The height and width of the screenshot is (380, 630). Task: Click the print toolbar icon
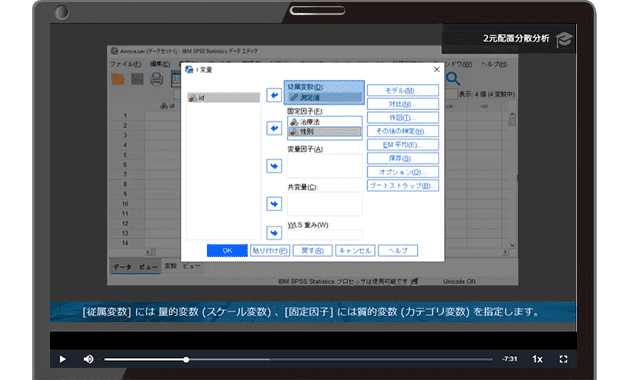156,79
